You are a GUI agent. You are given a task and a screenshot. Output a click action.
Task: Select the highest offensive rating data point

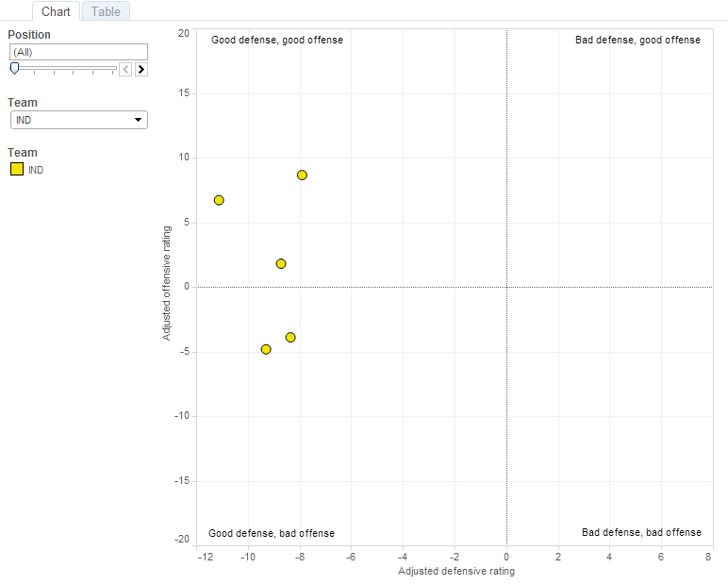[x=302, y=175]
